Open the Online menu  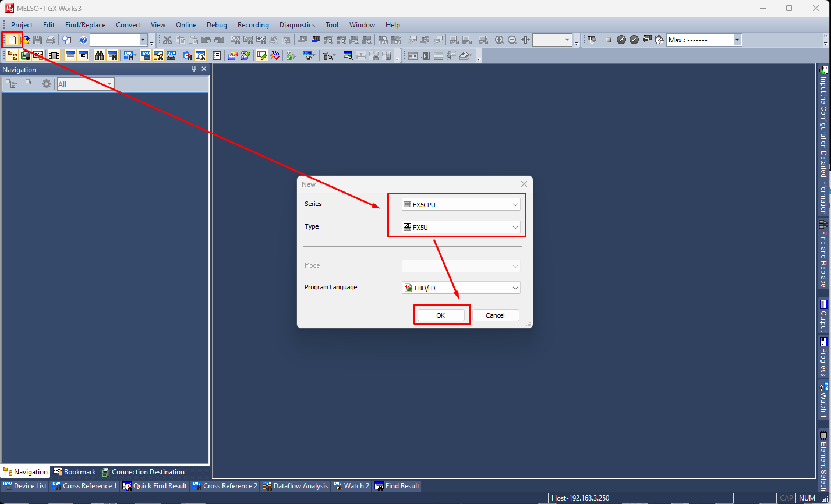pyautogui.click(x=186, y=25)
